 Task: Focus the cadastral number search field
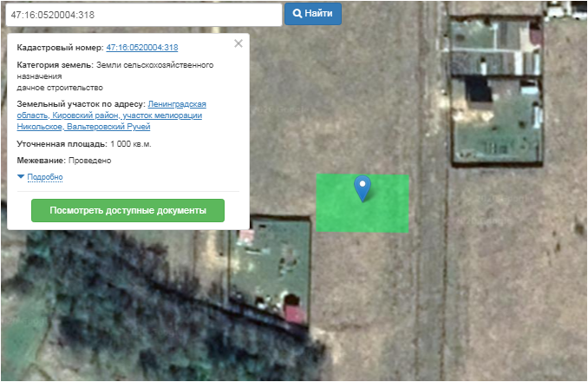coord(144,15)
